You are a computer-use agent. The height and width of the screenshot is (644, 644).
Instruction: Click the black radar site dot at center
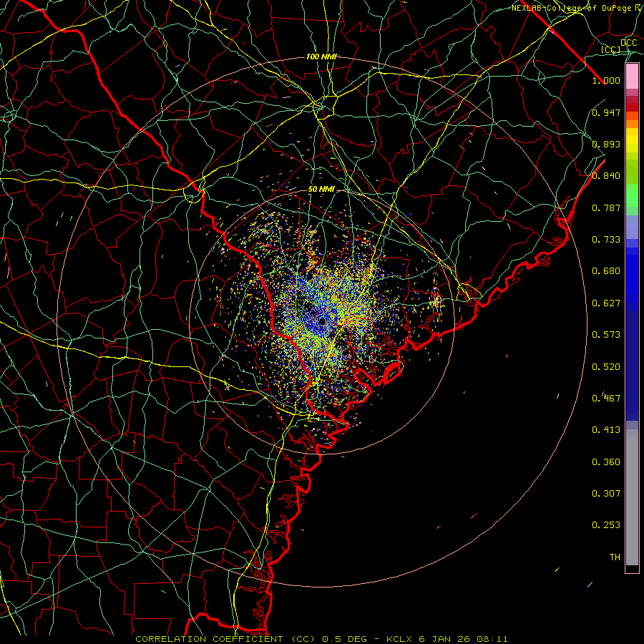323,321
